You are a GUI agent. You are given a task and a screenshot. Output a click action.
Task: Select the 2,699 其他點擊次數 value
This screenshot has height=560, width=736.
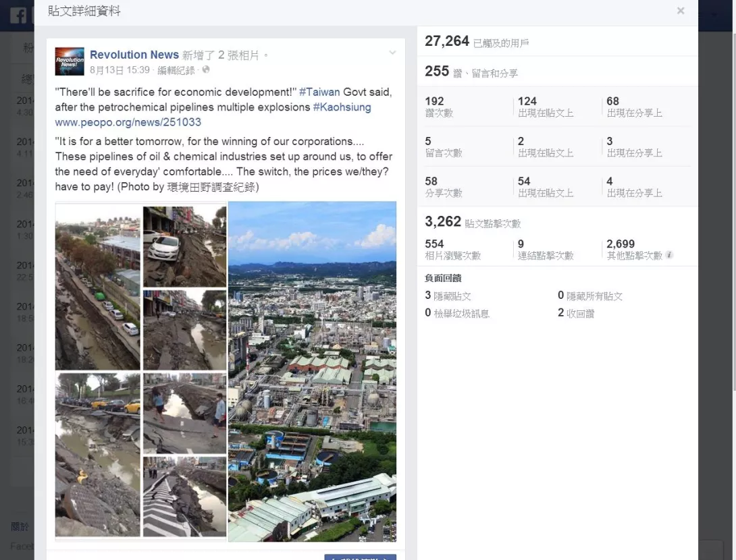tap(634, 249)
